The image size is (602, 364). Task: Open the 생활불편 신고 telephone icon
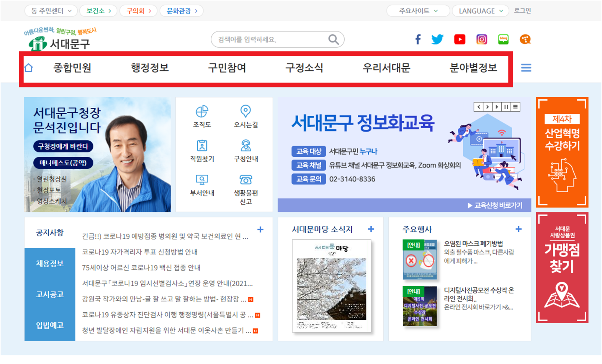pyautogui.click(x=246, y=180)
